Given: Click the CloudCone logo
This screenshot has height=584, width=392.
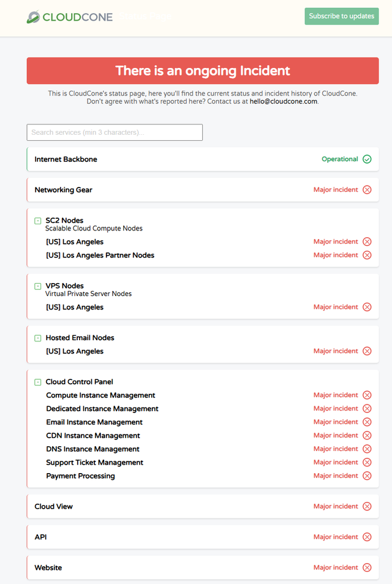Looking at the screenshot, I should (70, 17).
